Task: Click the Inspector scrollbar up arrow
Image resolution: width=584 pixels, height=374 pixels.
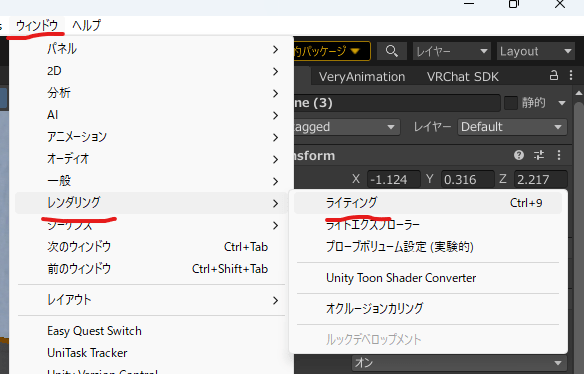Action: (579, 93)
